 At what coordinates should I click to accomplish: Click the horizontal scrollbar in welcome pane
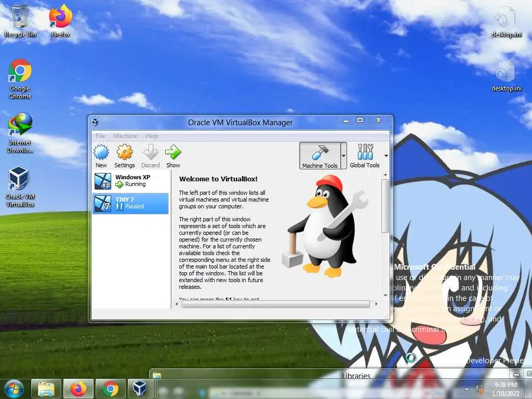coord(275,304)
